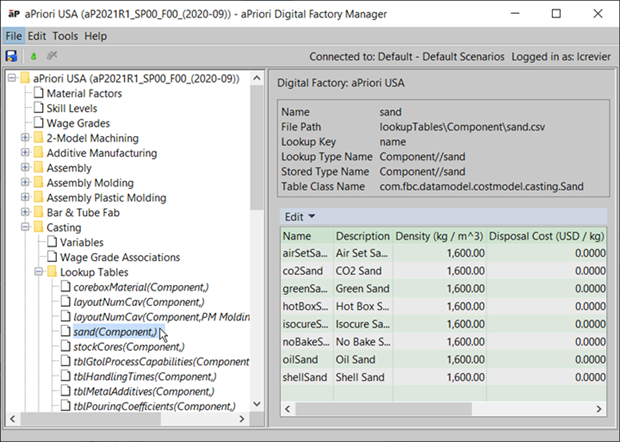Expand the Assembly folder
The image size is (620, 442).
coord(25,168)
